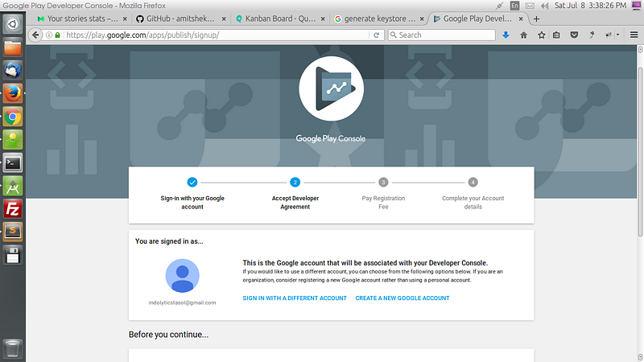Viewport: 644px width, 362px height.
Task: Open Sublime Text from the dock
Action: coord(13,232)
